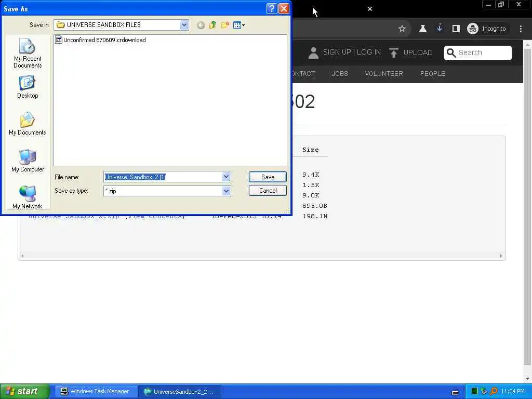Expand the Save in folder dropdown
This screenshot has width=532, height=399.
point(184,25)
